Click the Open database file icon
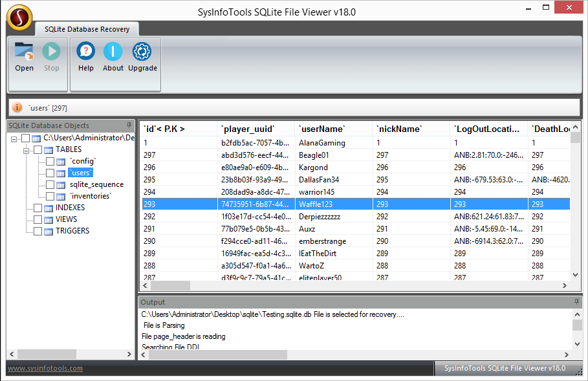This screenshot has width=588, height=381. point(24,53)
